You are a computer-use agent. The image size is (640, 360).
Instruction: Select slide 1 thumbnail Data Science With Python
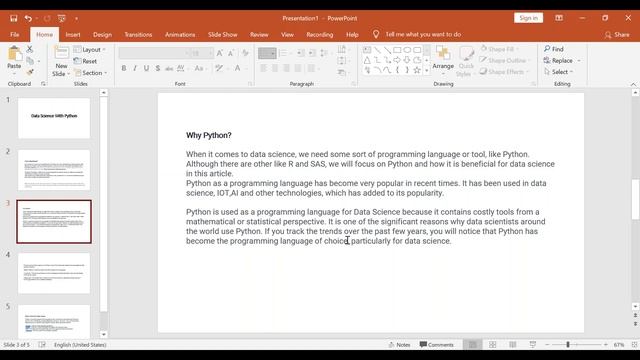click(54, 118)
